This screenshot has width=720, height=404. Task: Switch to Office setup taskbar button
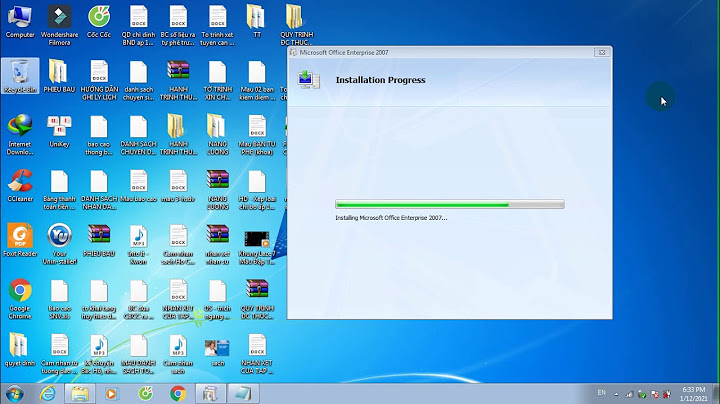[x=210, y=393]
